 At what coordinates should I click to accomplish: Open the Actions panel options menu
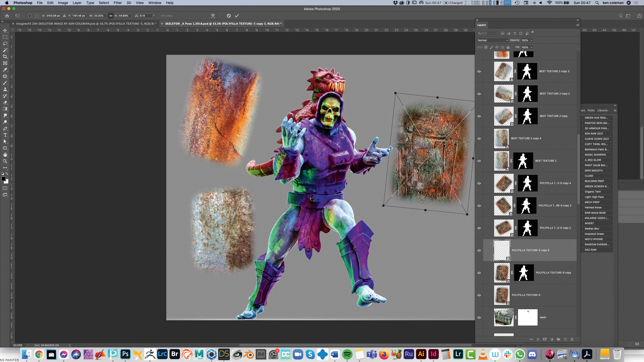[x=615, y=110]
